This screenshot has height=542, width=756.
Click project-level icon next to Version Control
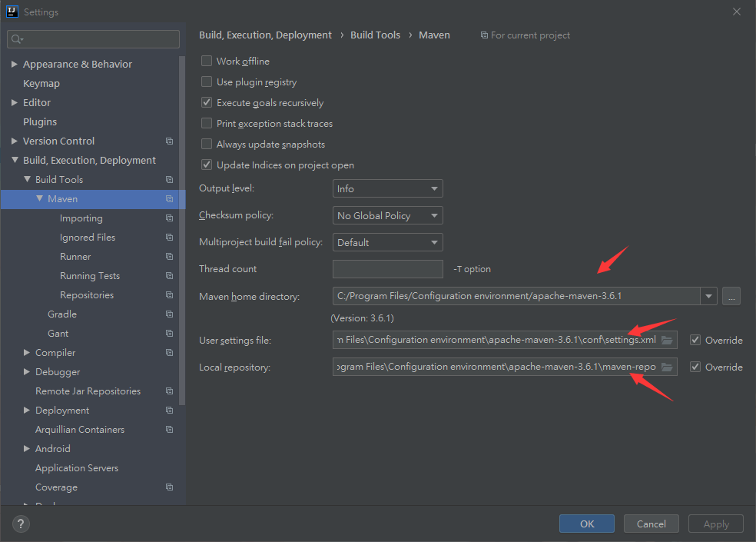coord(169,141)
